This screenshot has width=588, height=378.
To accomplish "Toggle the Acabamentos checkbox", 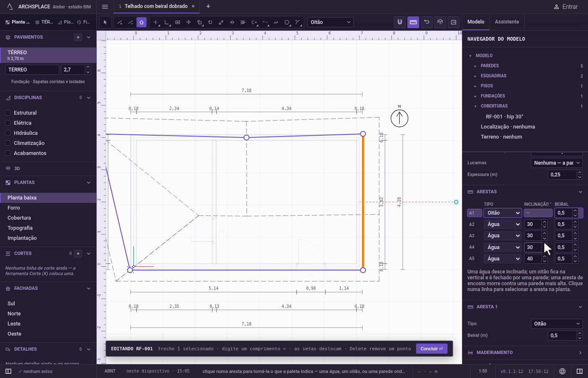I will tap(8, 153).
